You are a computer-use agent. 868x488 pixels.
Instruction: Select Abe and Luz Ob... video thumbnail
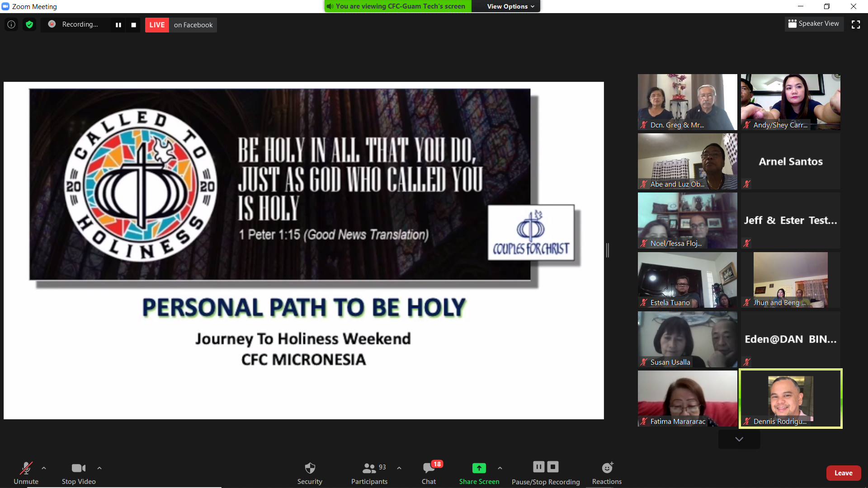point(687,161)
